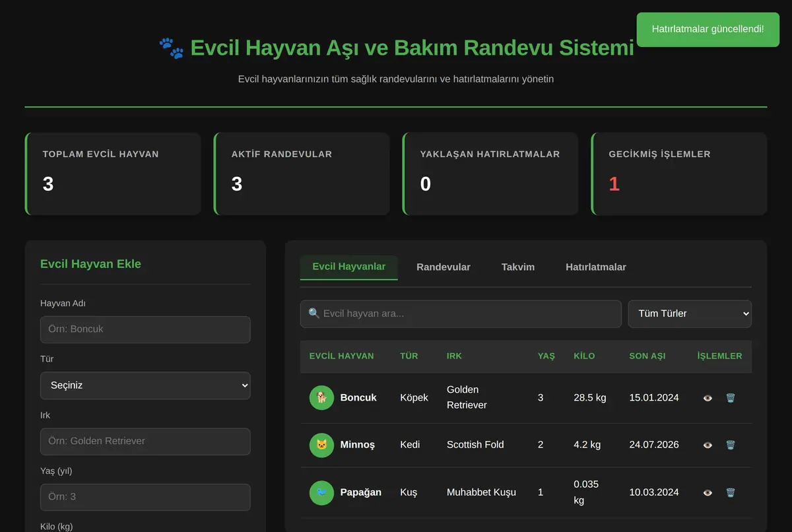This screenshot has width=792, height=532.
Task: Click the name 'Papağan' in the table
Action: (x=361, y=492)
